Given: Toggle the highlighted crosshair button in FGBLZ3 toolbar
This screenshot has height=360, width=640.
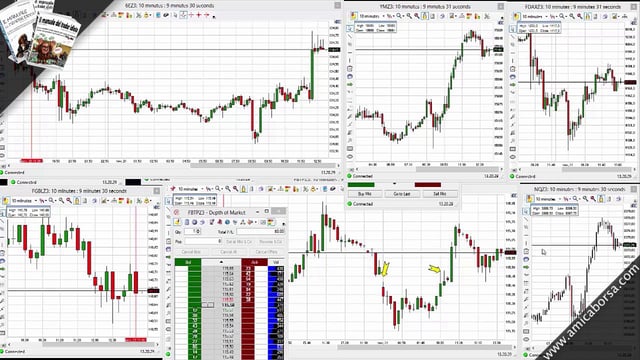Looking at the screenshot, I should coord(77,201).
